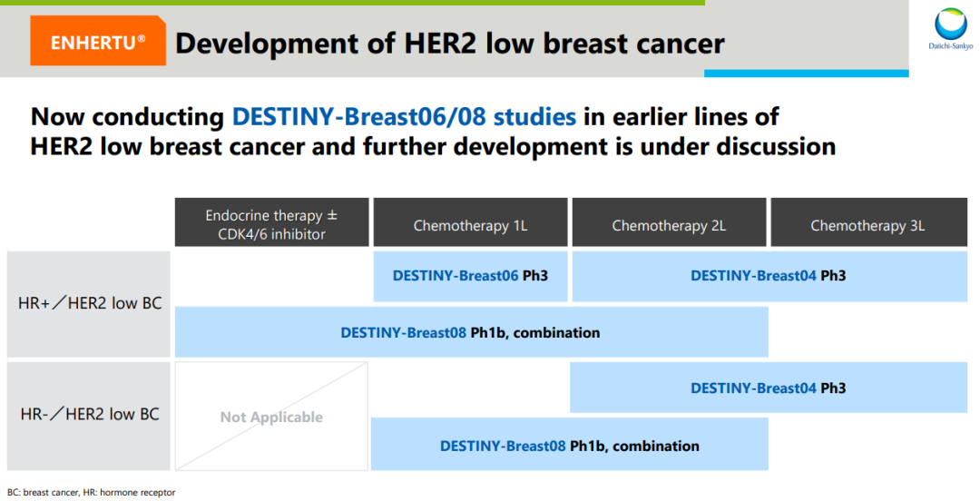Click the blue 'DESTINY-Breast06/08 studies' text
Viewport: 980px width, 501px height.
[404, 117]
